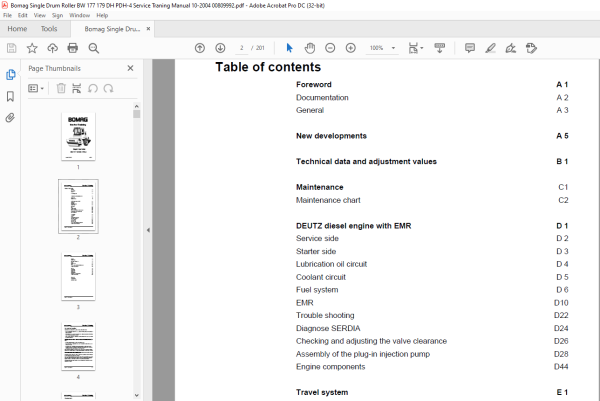Viewport: 600px width, 401px height.
Task: Select page 2 thumbnail
Action: [78, 206]
